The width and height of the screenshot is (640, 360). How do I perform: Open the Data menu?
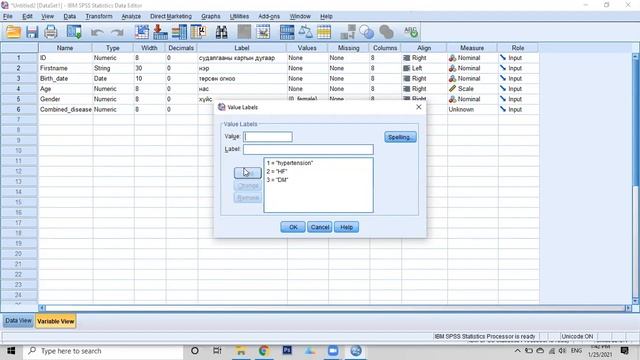(70, 16)
